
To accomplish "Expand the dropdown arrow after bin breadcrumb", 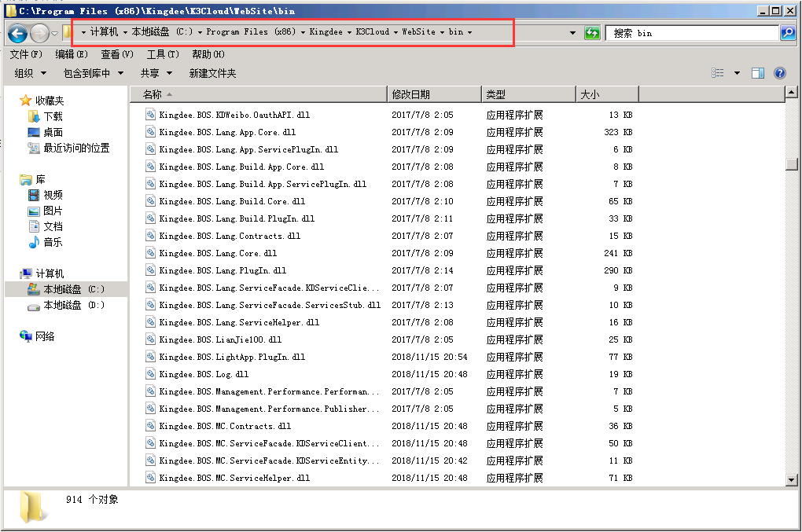I will pyautogui.click(x=469, y=32).
